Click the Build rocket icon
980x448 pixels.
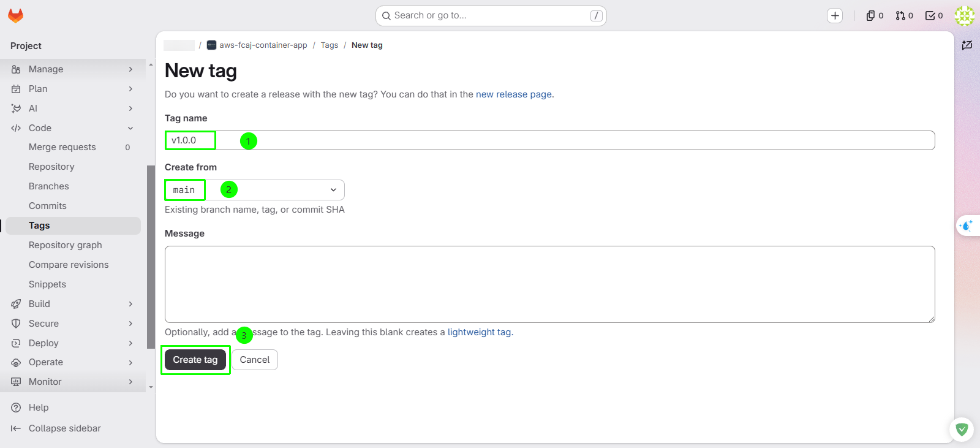tap(16, 304)
